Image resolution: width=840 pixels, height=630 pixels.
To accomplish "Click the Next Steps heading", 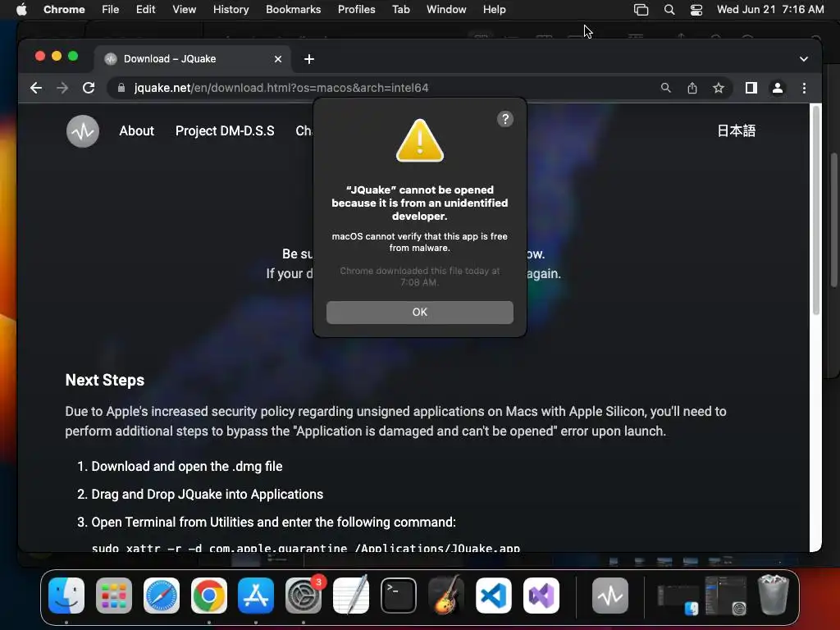I will tap(105, 380).
